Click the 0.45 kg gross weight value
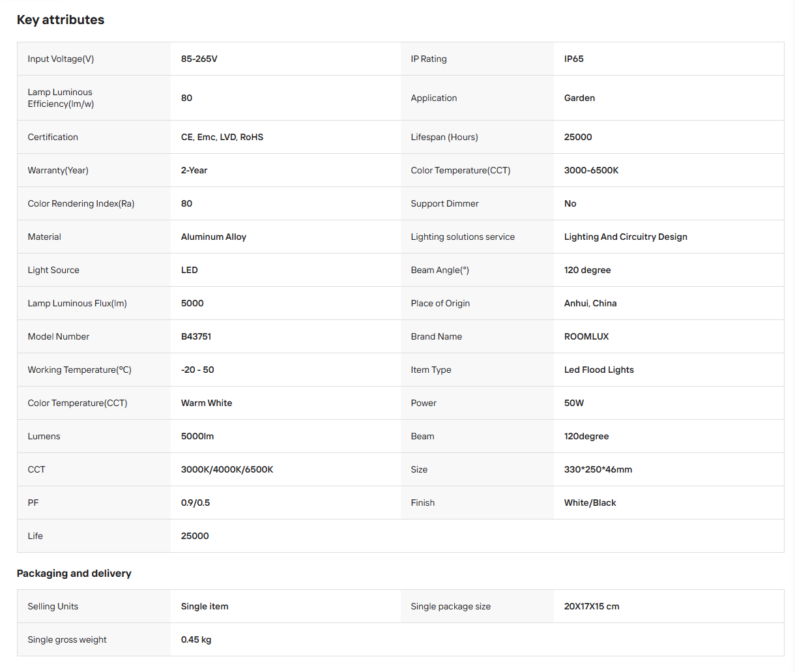The height and width of the screenshot is (672, 795). [196, 639]
